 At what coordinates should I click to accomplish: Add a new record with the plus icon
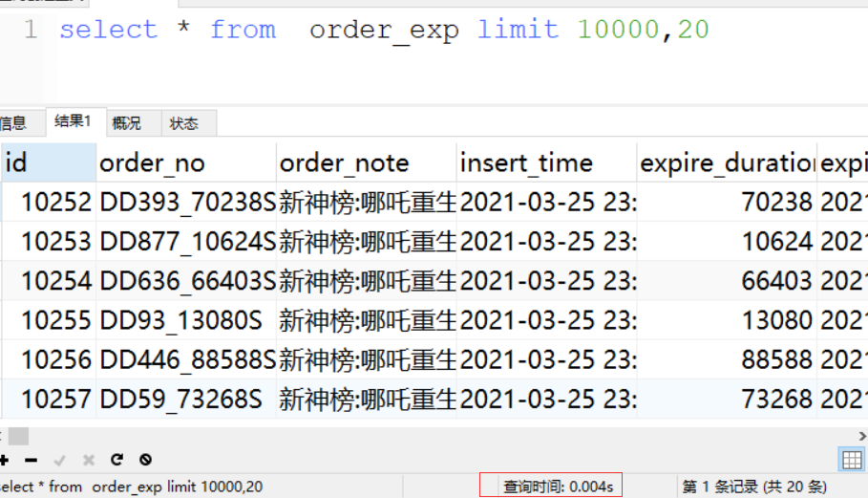coord(4,460)
